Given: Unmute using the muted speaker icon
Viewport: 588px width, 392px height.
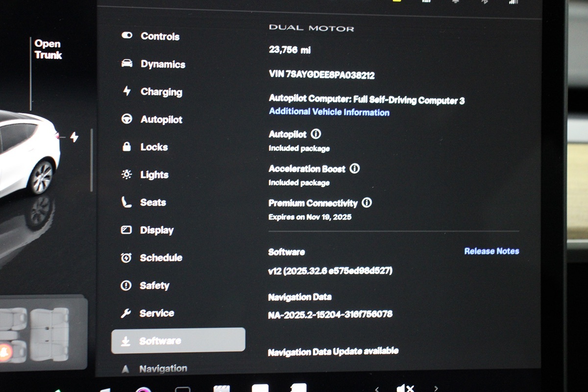Looking at the screenshot, I should tap(406, 388).
